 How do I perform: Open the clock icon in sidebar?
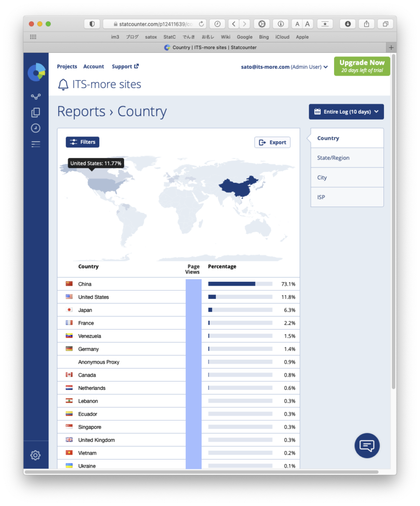click(36, 128)
